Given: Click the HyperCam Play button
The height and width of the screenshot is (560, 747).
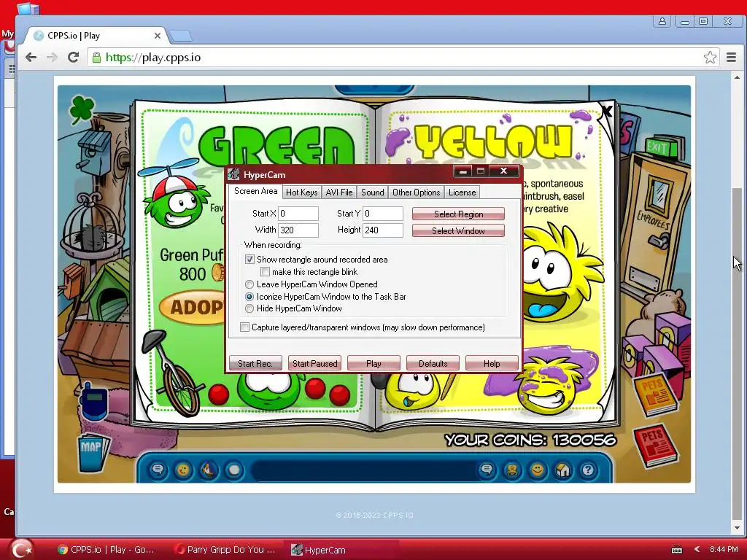Looking at the screenshot, I should [x=373, y=363].
